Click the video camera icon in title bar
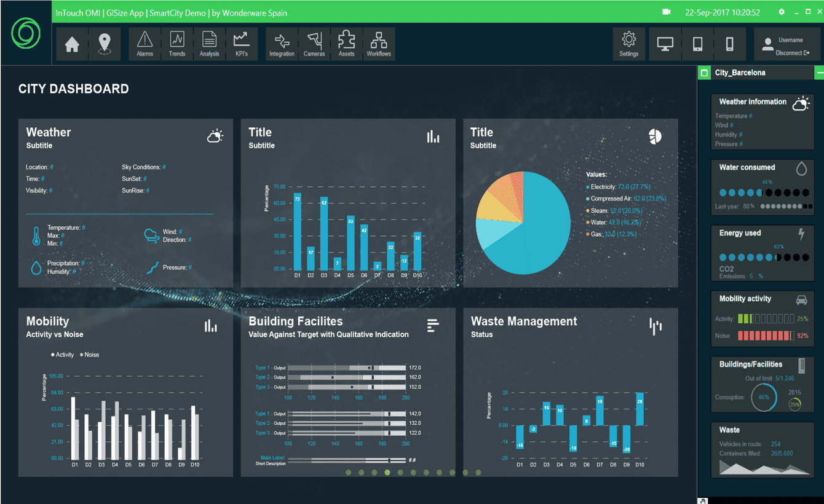This screenshot has height=504, width=824. pyautogui.click(x=667, y=12)
